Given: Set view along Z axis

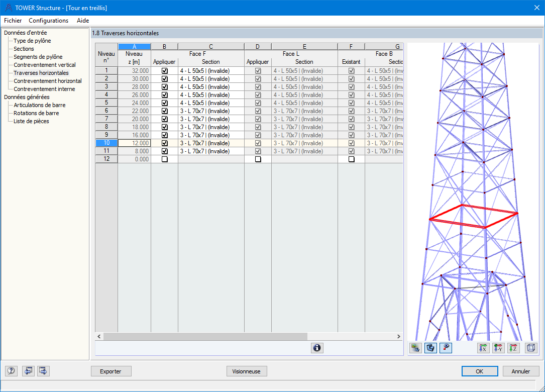Looking at the screenshot, I should click(513, 348).
